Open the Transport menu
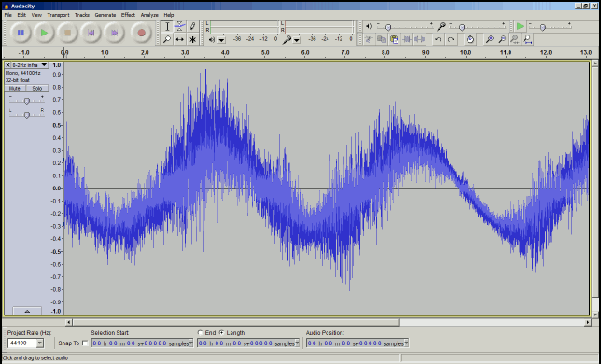 click(58, 15)
